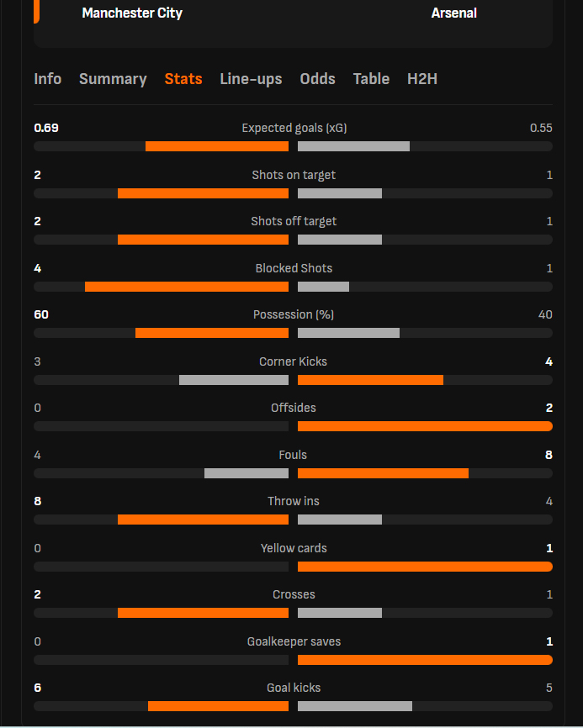Click the orange Blocked Shots bar
583x728 pixels.
click(187, 287)
